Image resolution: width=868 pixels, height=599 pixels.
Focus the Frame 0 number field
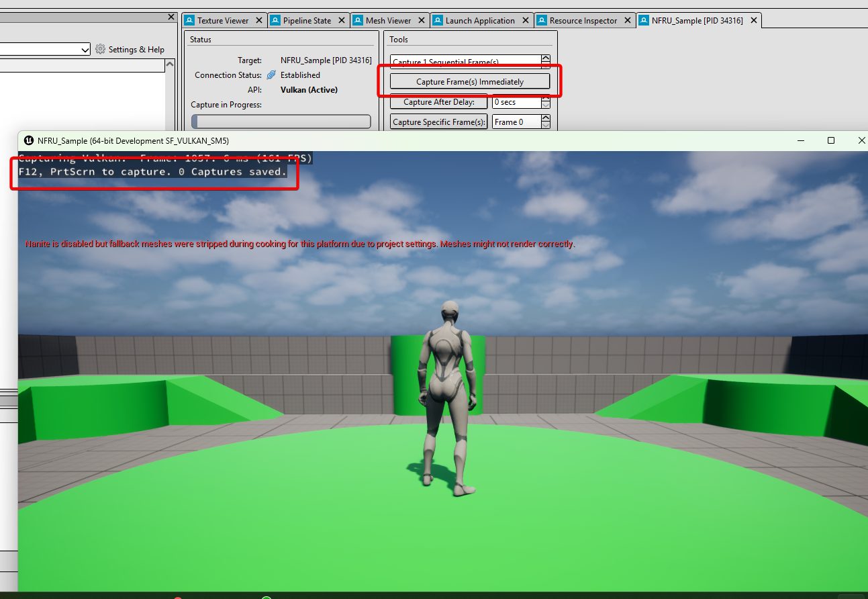[x=516, y=122]
